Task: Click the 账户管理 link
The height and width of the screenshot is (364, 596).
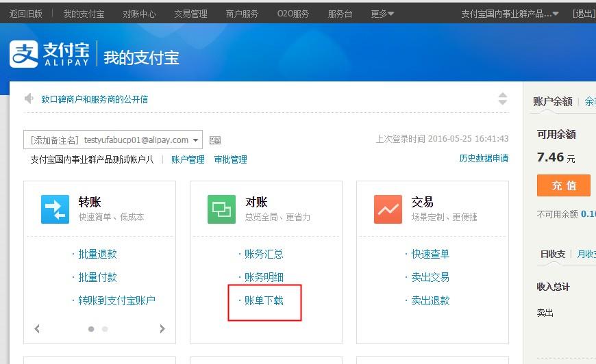Action: tap(188, 159)
